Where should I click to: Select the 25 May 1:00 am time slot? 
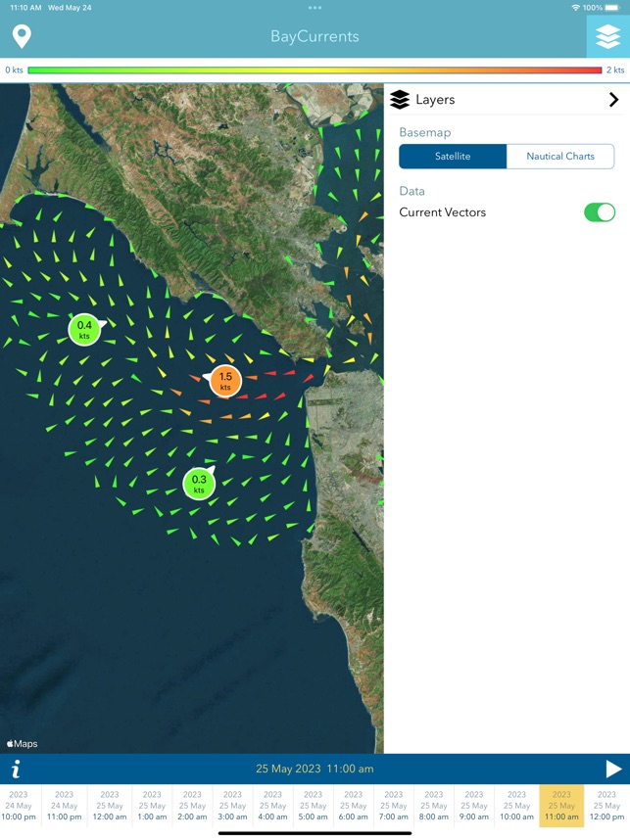[x=152, y=806]
